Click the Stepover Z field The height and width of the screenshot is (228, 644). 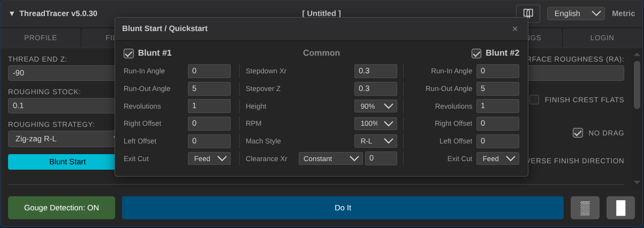376,88
